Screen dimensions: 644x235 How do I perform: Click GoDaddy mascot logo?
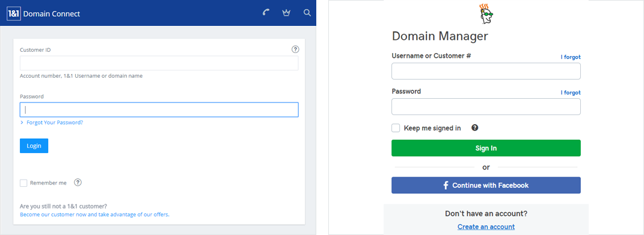(486, 15)
